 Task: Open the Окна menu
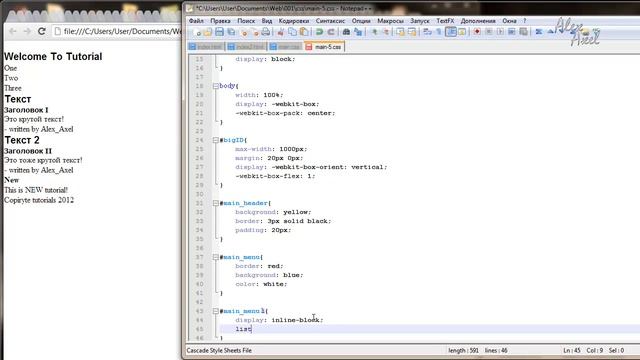click(x=509, y=21)
